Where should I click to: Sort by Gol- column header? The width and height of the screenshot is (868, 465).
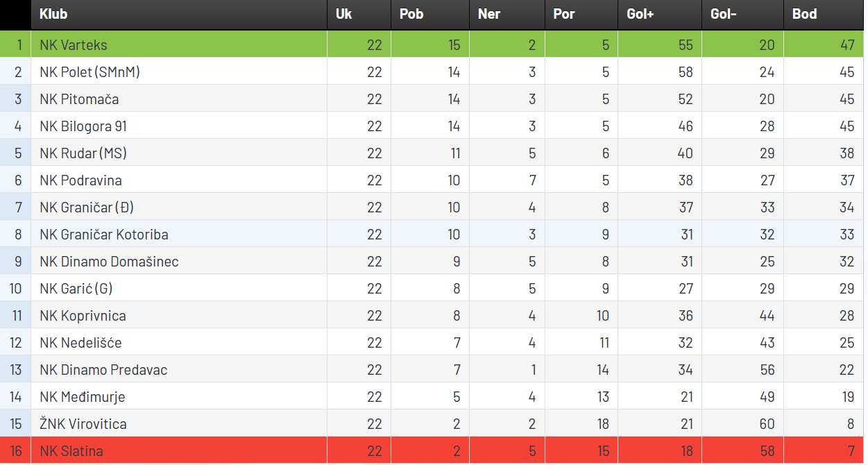point(723,14)
